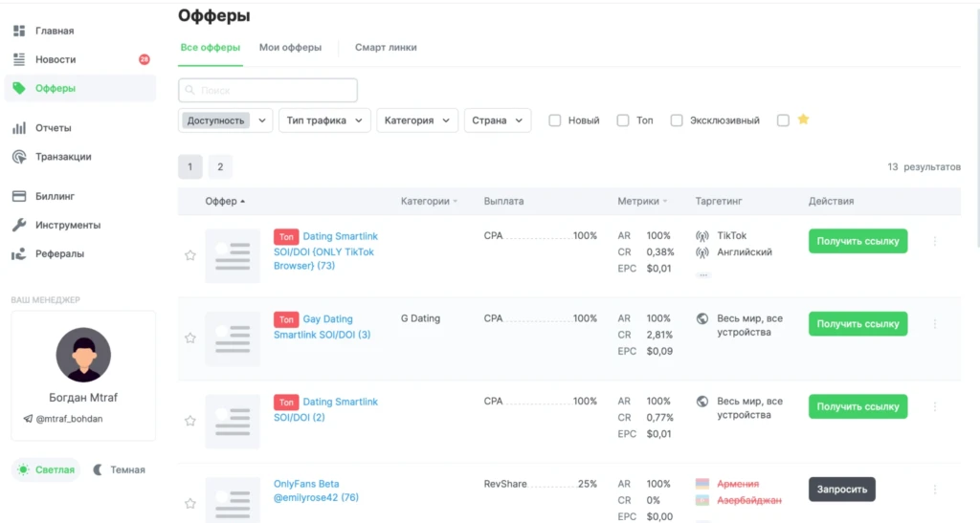Click the Поиск search field

tap(268, 91)
